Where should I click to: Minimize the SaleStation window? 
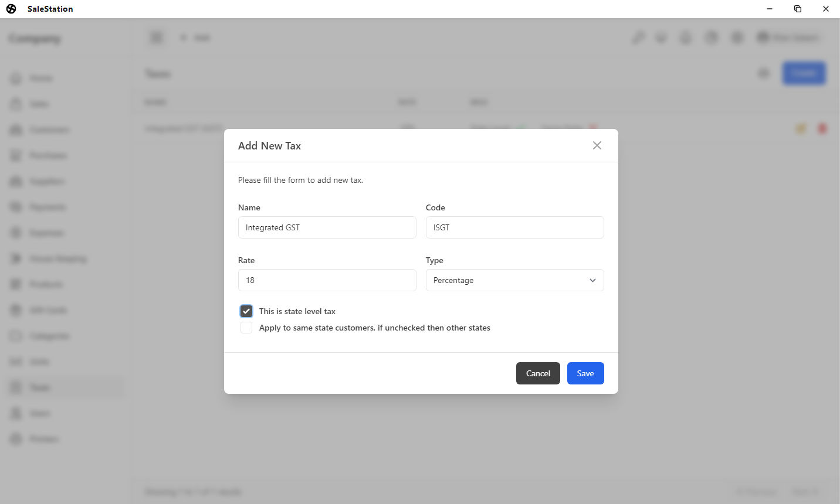coord(770,9)
